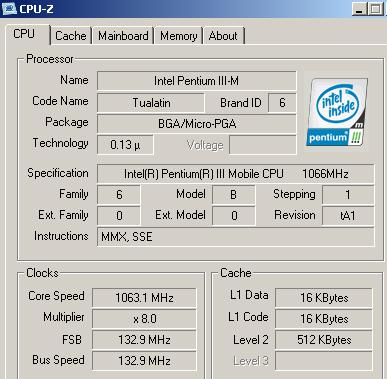Click the empty Voltage field
Viewport: 387px width, 379px height.
pyautogui.click(x=263, y=145)
